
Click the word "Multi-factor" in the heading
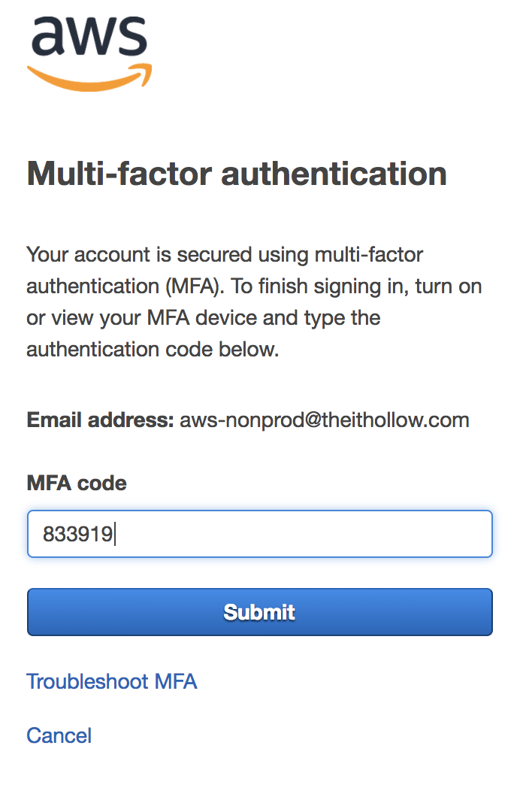(x=119, y=173)
